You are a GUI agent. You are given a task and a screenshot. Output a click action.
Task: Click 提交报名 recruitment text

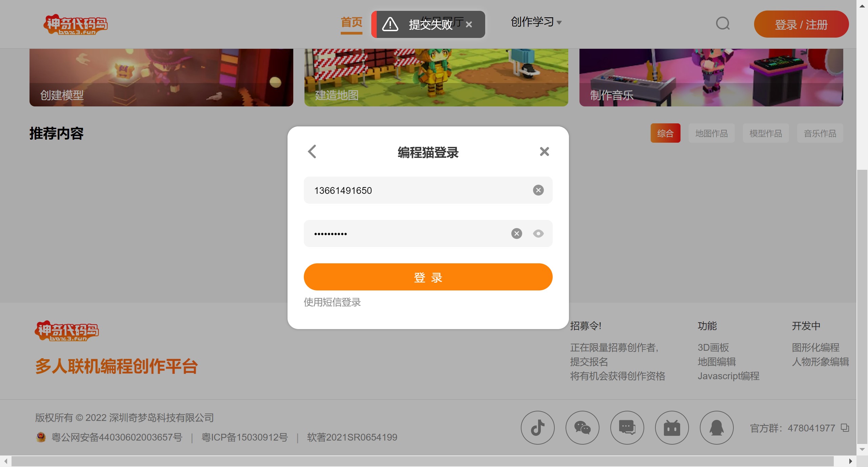click(589, 362)
